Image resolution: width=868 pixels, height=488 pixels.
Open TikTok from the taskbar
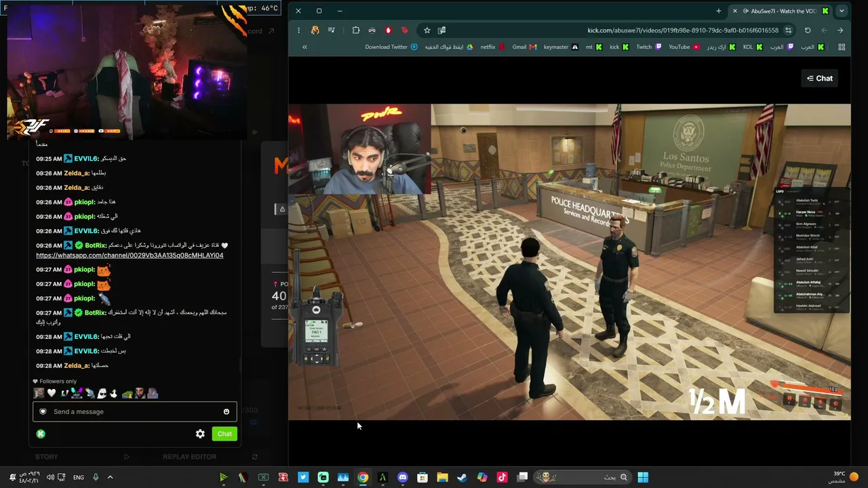502,477
